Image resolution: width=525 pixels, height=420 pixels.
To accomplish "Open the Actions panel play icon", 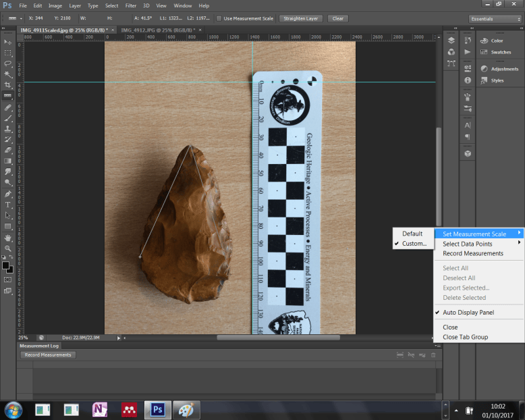I will (468, 52).
